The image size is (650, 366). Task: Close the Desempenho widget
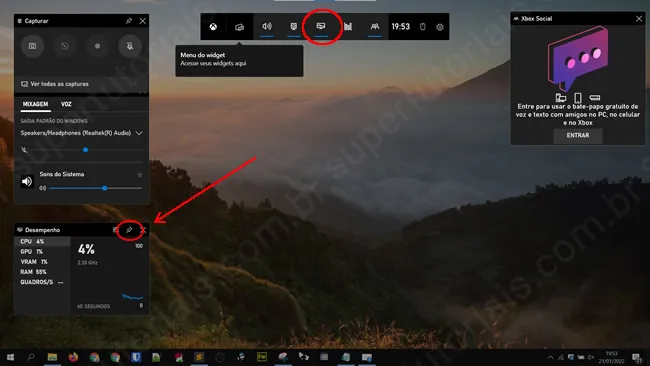click(x=143, y=230)
